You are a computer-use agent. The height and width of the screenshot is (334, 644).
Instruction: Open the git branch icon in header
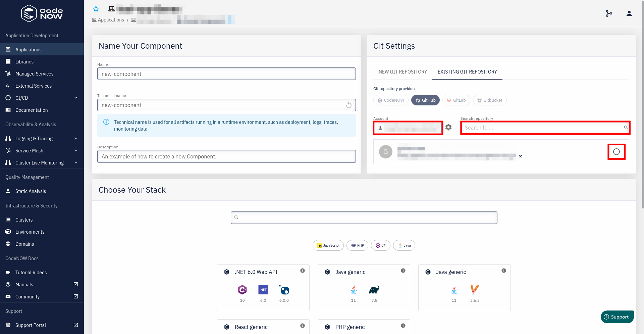(609, 13)
